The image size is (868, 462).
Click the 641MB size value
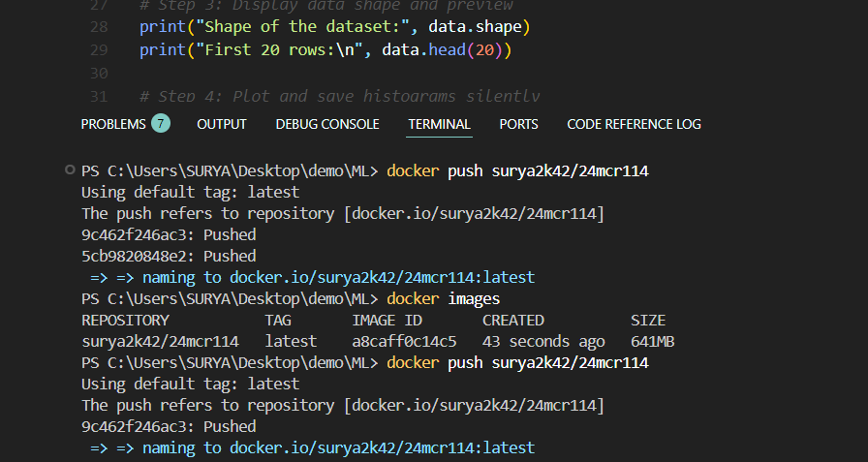pos(652,341)
